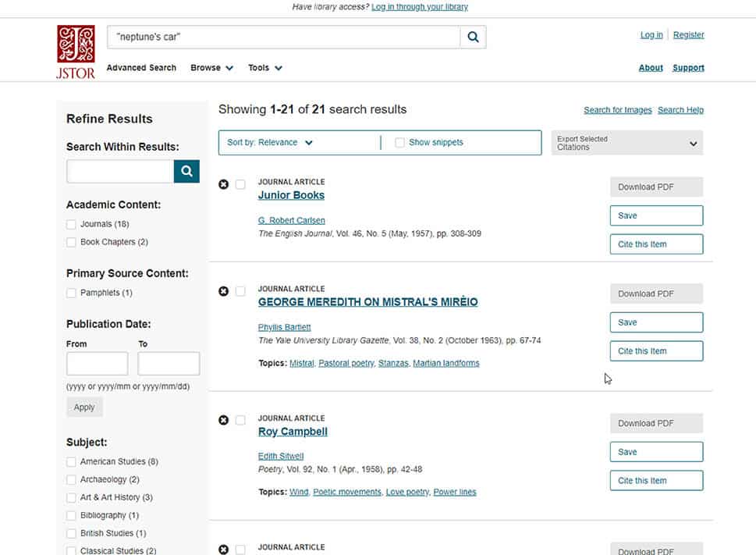Click Log in through your library
This screenshot has height=555, width=756.
[420, 7]
